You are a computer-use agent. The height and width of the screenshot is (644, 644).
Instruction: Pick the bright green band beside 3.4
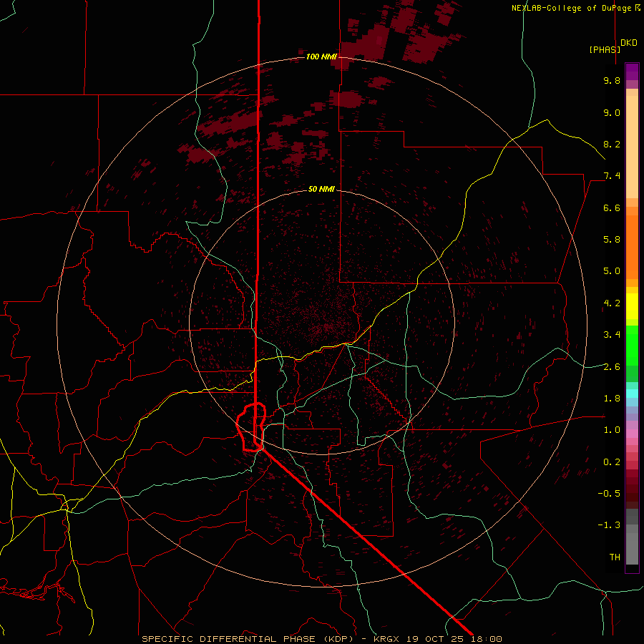632,346
